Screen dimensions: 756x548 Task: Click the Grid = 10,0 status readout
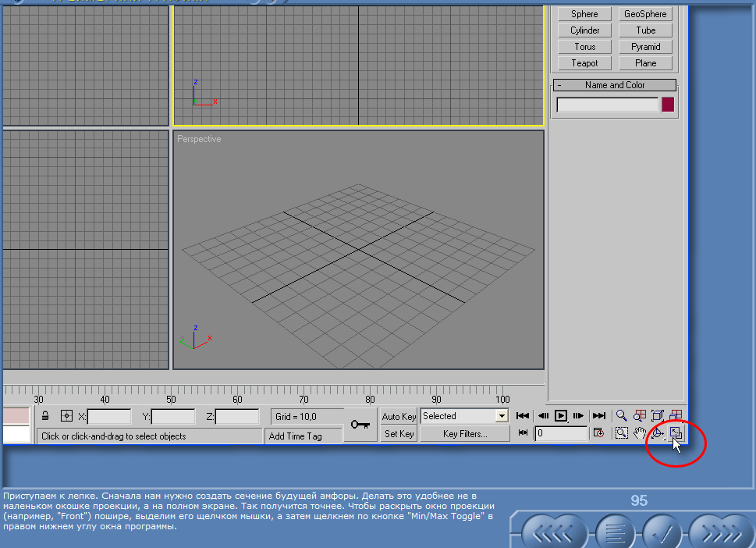pos(307,416)
